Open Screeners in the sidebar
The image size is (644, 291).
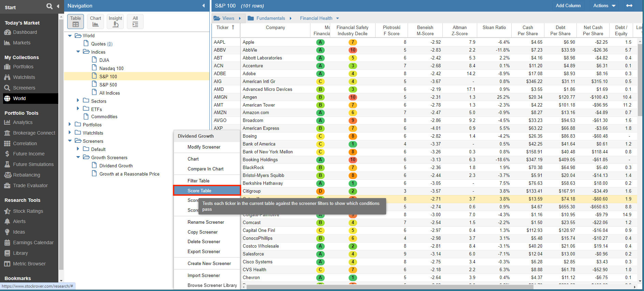[24, 88]
